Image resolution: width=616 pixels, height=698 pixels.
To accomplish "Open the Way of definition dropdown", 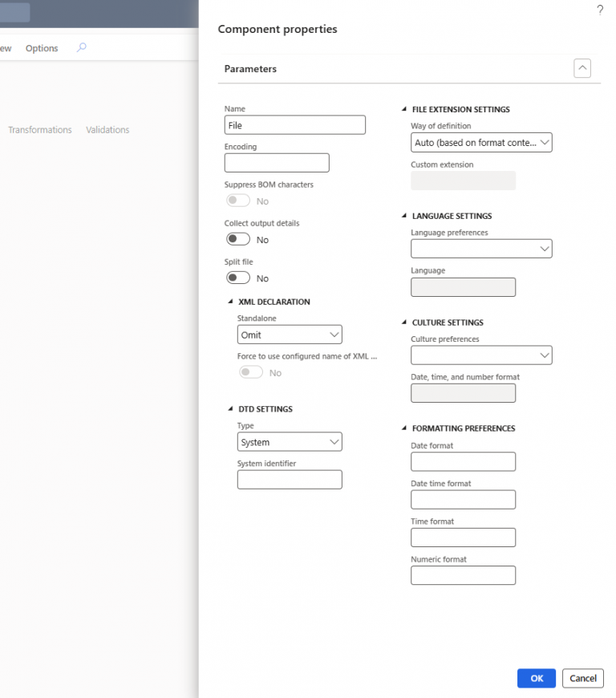I will [x=481, y=142].
